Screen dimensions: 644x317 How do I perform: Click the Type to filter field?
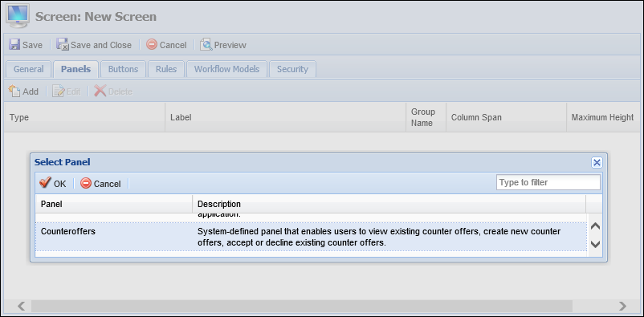click(548, 182)
